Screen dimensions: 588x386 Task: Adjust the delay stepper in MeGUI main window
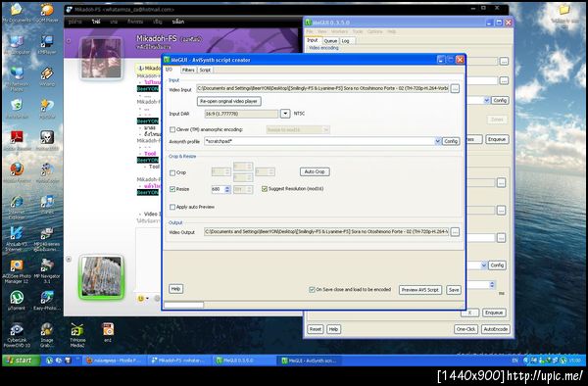492,285
